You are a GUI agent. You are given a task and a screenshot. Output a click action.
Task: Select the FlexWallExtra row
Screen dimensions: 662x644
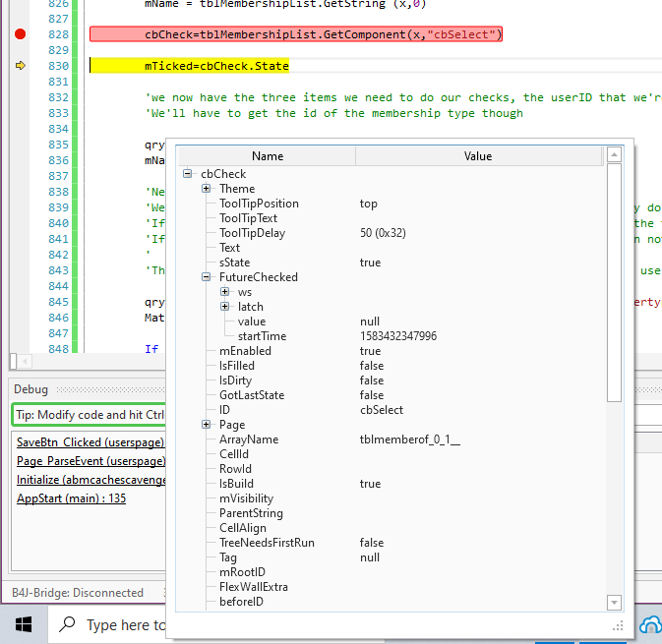click(391, 587)
